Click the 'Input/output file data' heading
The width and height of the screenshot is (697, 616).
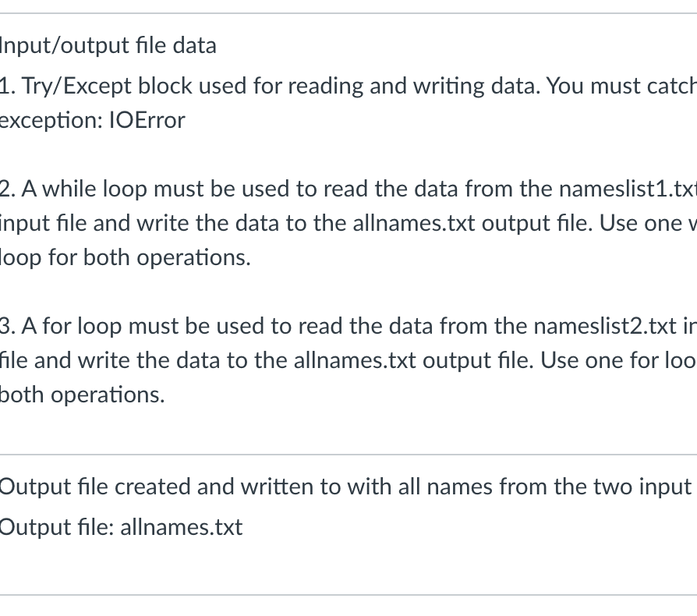coord(108,46)
